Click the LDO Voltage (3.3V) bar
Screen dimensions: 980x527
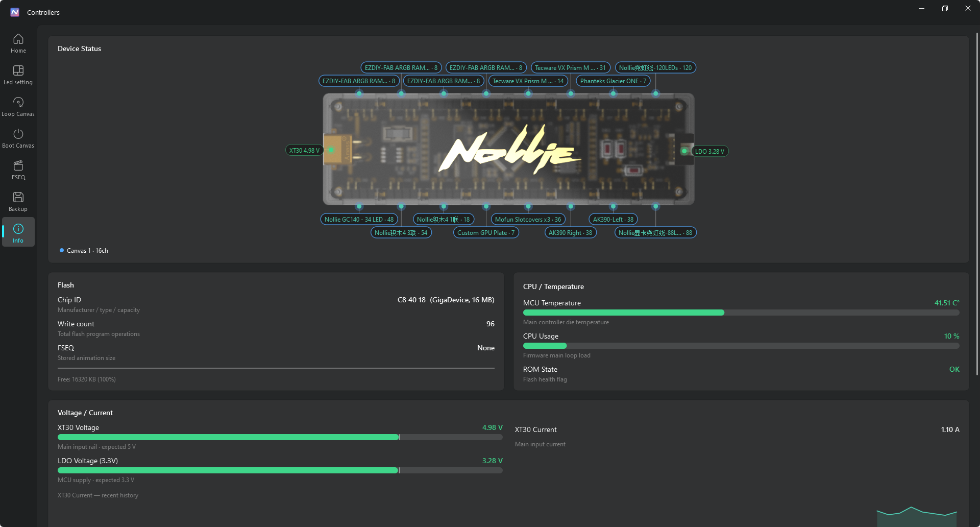point(280,470)
